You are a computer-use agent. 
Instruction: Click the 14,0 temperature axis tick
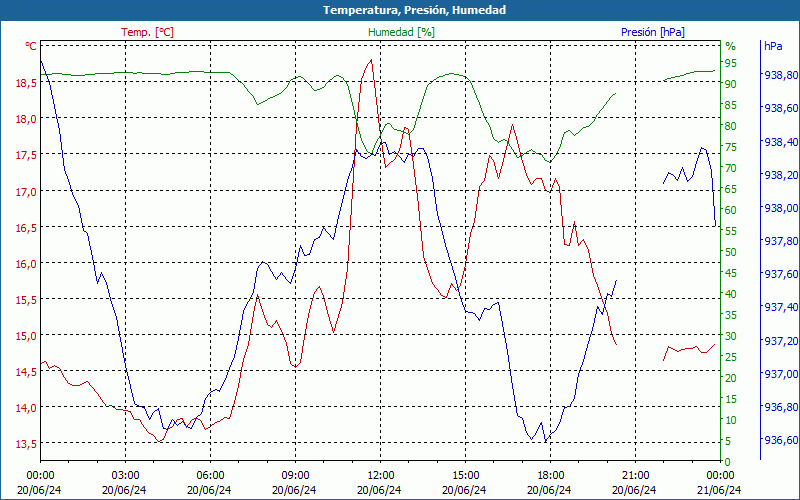[28, 408]
